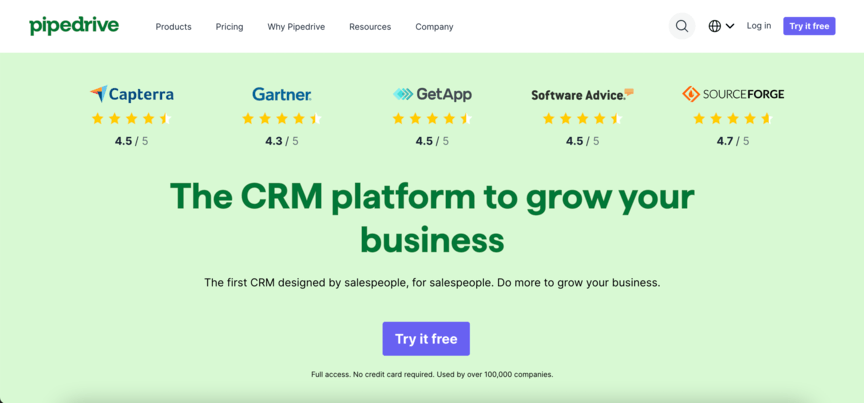Click the SourceForge logo
This screenshot has height=403, width=864.
(x=733, y=94)
